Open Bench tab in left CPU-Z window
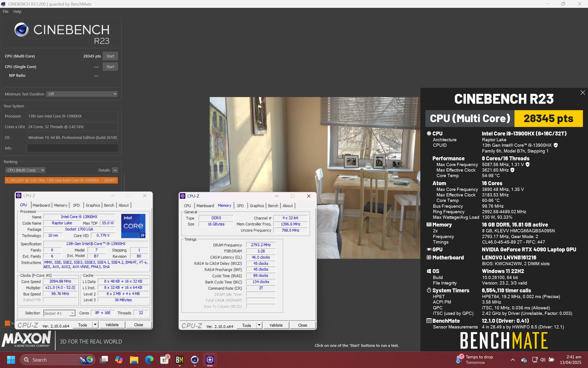The height and width of the screenshot is (368, 588). coord(109,205)
